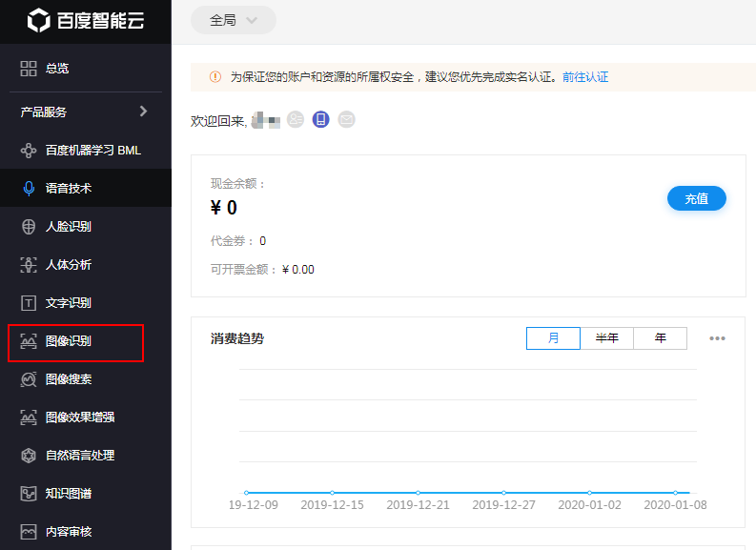
Task: Click the real-name ID card icon
Action: pyautogui.click(x=296, y=119)
